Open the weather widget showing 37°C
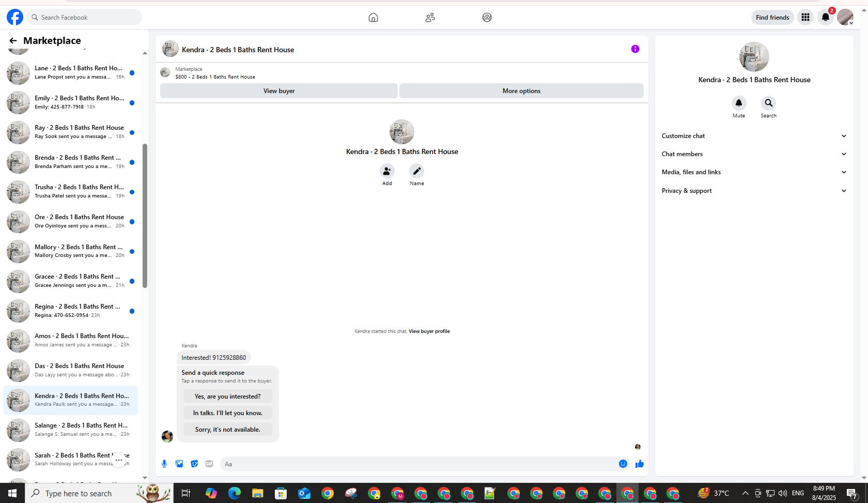 tap(714, 493)
